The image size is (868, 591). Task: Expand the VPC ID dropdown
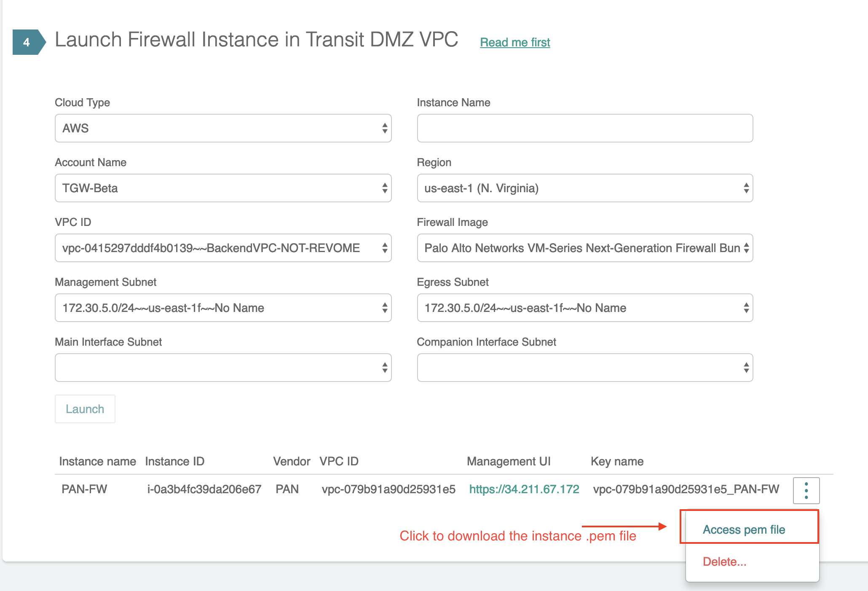[223, 248]
